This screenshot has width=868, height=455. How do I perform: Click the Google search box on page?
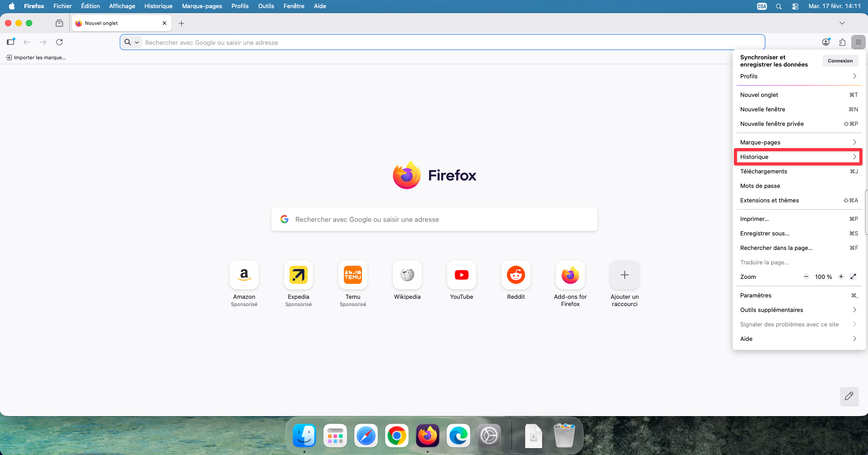(x=434, y=219)
